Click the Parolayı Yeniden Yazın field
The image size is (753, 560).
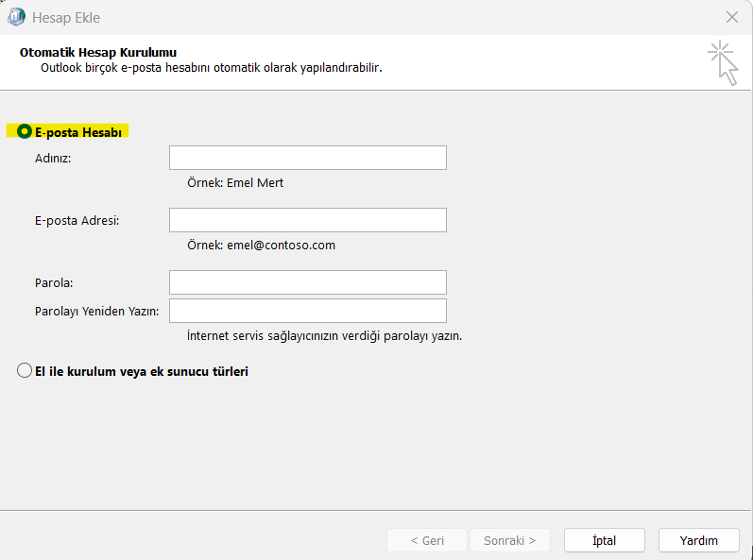tap(308, 311)
